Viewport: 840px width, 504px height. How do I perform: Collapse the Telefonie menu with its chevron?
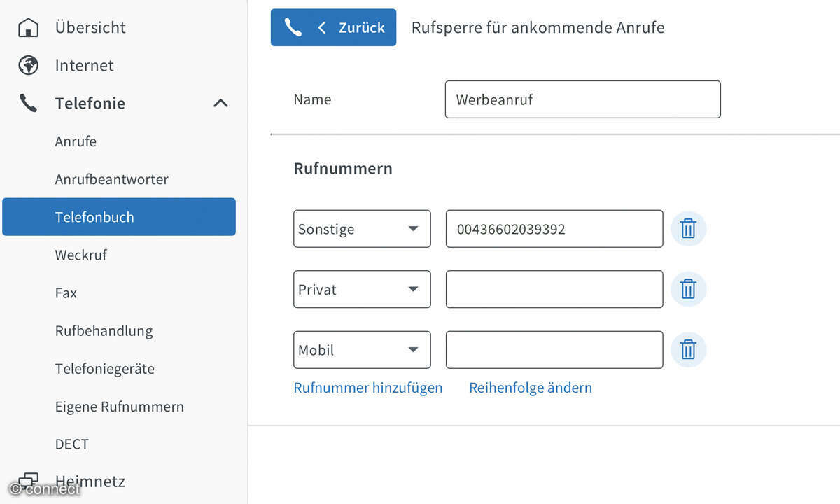(x=220, y=104)
